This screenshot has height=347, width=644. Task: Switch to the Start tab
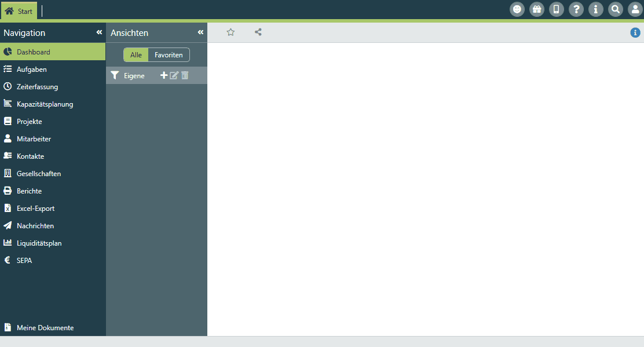click(x=19, y=11)
